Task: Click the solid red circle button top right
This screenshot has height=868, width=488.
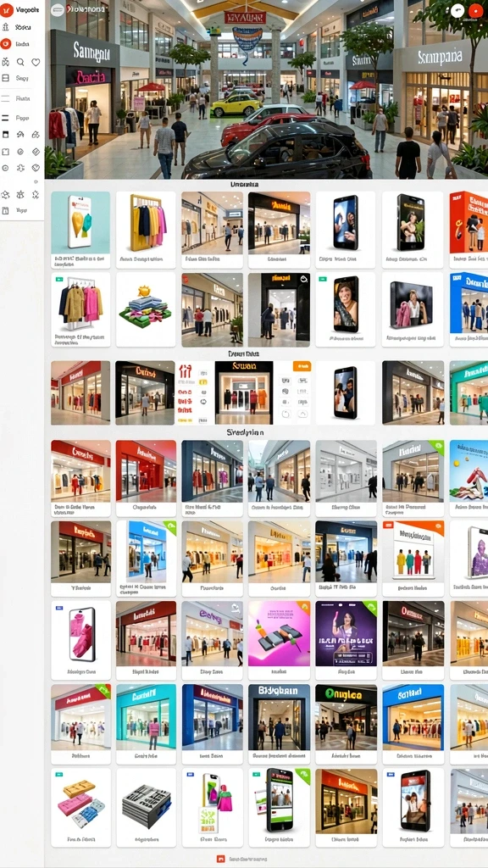Action: (474, 10)
